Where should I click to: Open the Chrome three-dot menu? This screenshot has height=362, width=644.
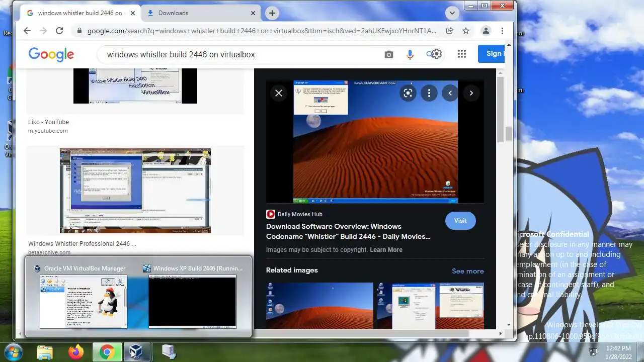502,31
